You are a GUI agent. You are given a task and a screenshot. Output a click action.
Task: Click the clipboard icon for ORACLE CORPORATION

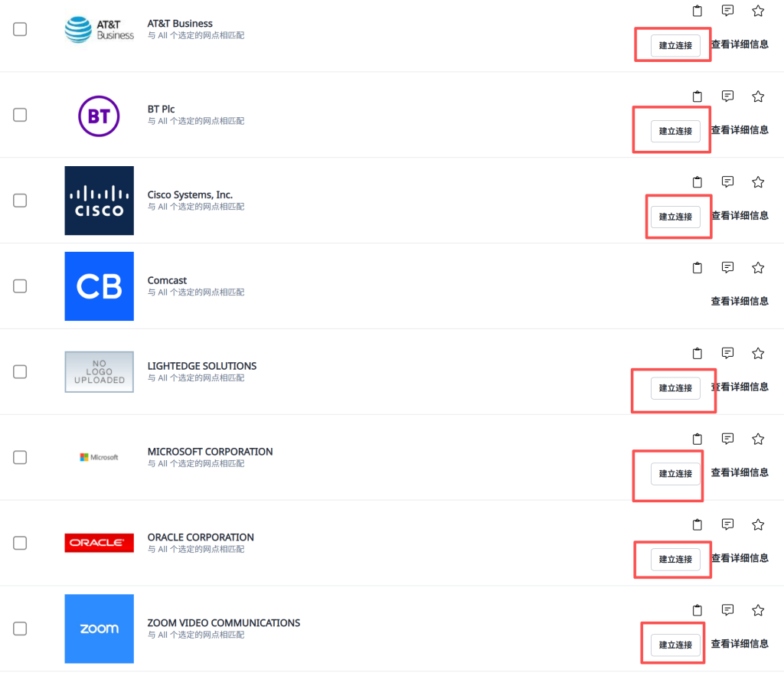pyautogui.click(x=697, y=525)
